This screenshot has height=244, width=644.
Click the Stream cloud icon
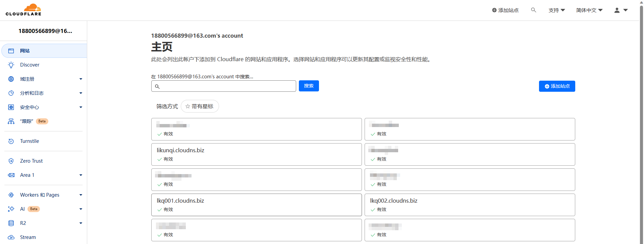click(x=11, y=237)
